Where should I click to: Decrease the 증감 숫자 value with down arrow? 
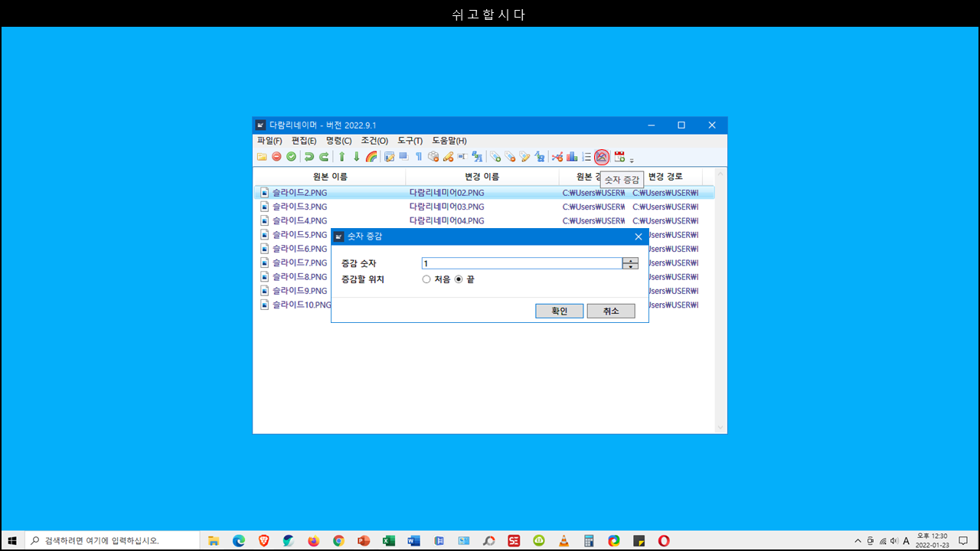click(x=630, y=266)
